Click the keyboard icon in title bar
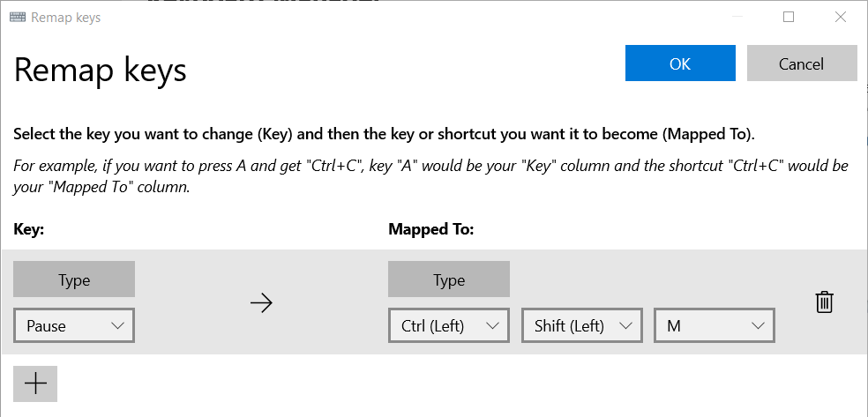Screen dimensions: 868x417 tap(17, 17)
